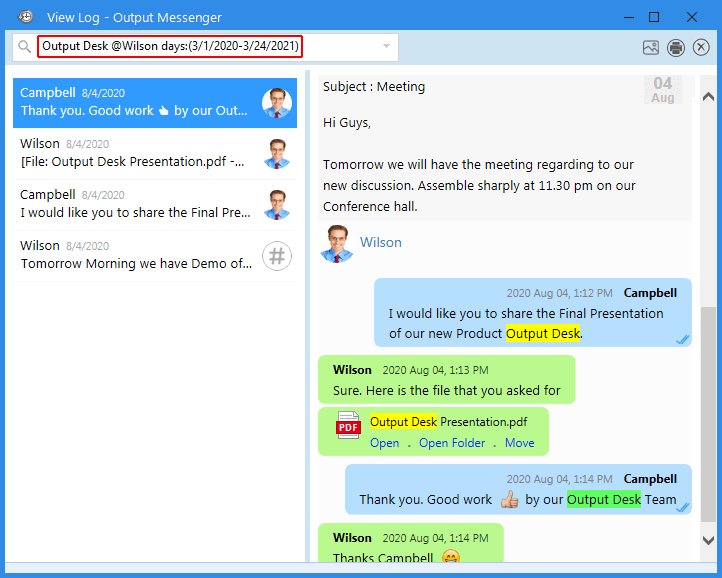Click the thumbs up emoji in Campbell's message
Screen dimensions: 722x578
point(509,500)
